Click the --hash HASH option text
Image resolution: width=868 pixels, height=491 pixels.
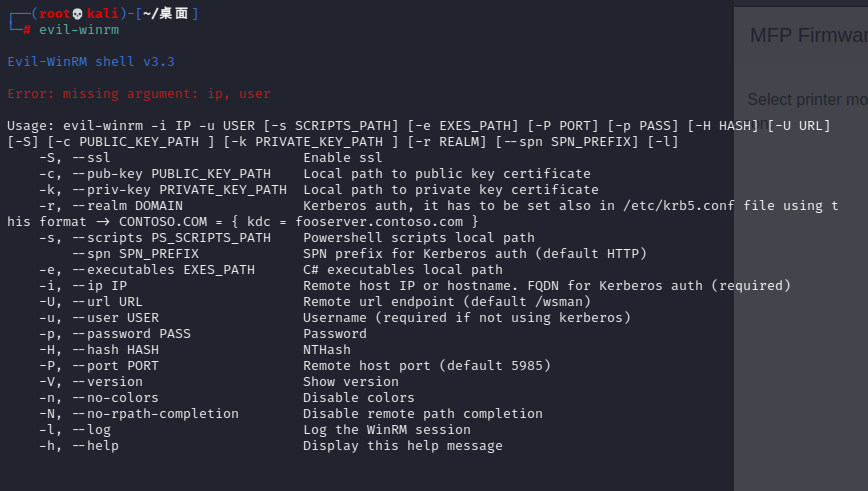point(99,350)
